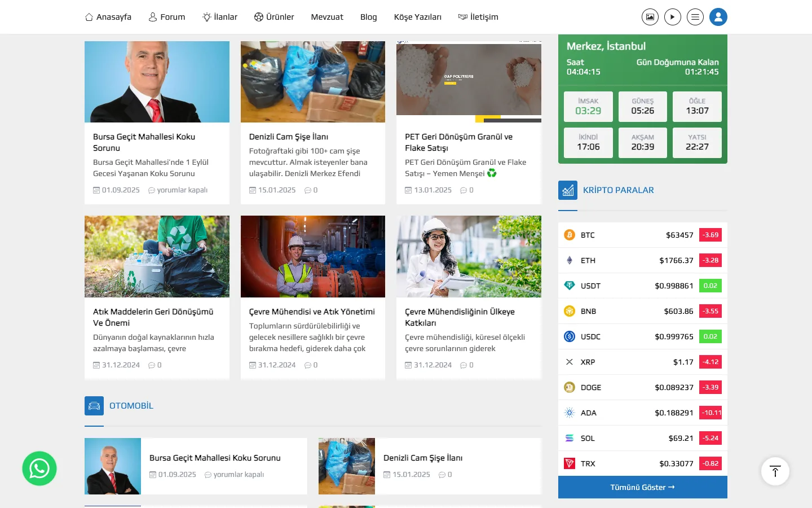Click calendar icon on Atık Maddelerin post
812x508 pixels.
point(96,365)
